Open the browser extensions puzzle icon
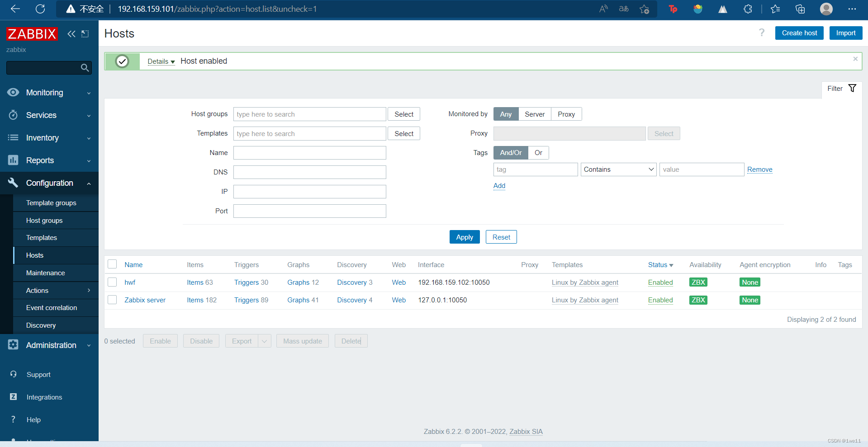 coord(748,9)
